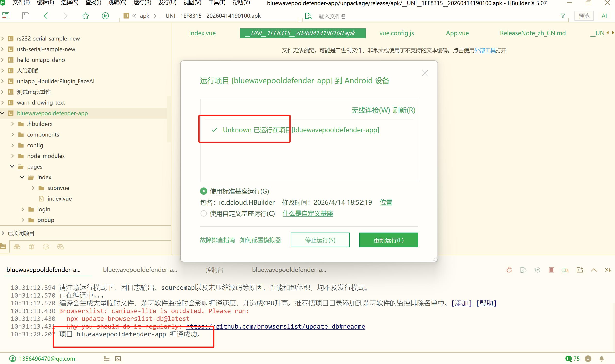Screen dimensions: 615x364
Task: Open the 故障排查指南 link
Action: (217, 240)
